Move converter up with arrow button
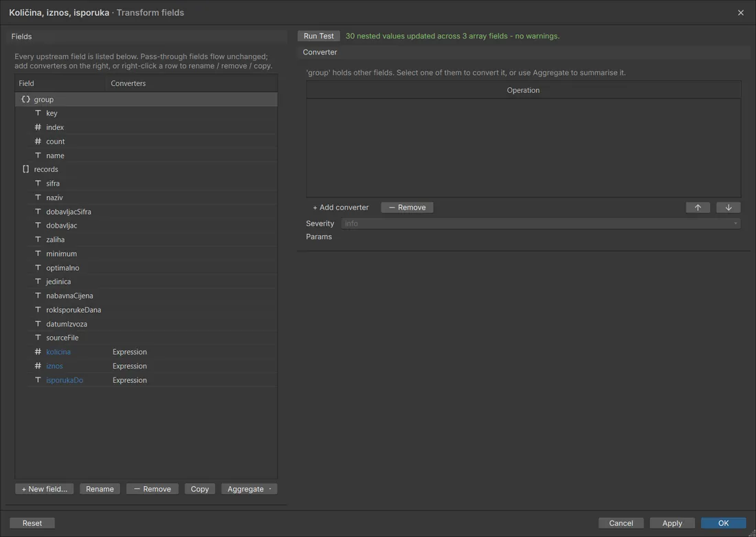The width and height of the screenshot is (756, 537). [x=698, y=208]
